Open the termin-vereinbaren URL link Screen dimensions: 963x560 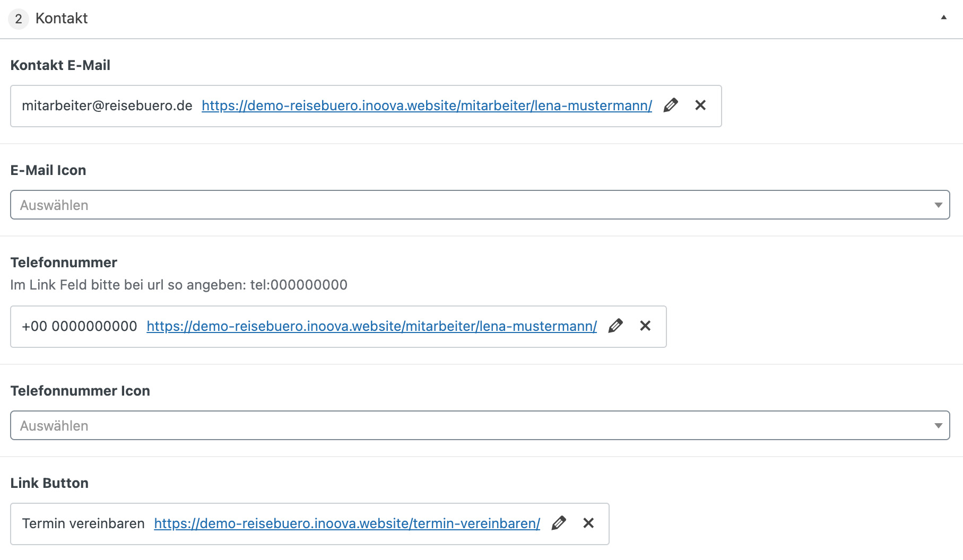click(347, 524)
